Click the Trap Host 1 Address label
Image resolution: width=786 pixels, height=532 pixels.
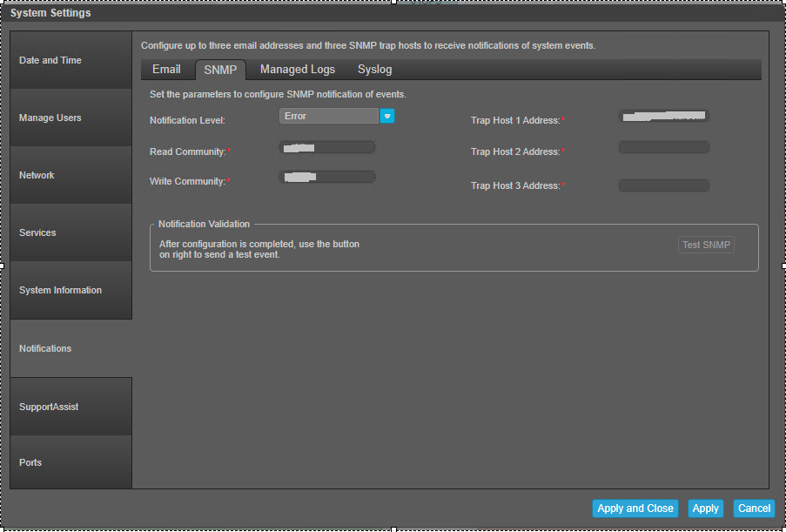[x=517, y=120]
